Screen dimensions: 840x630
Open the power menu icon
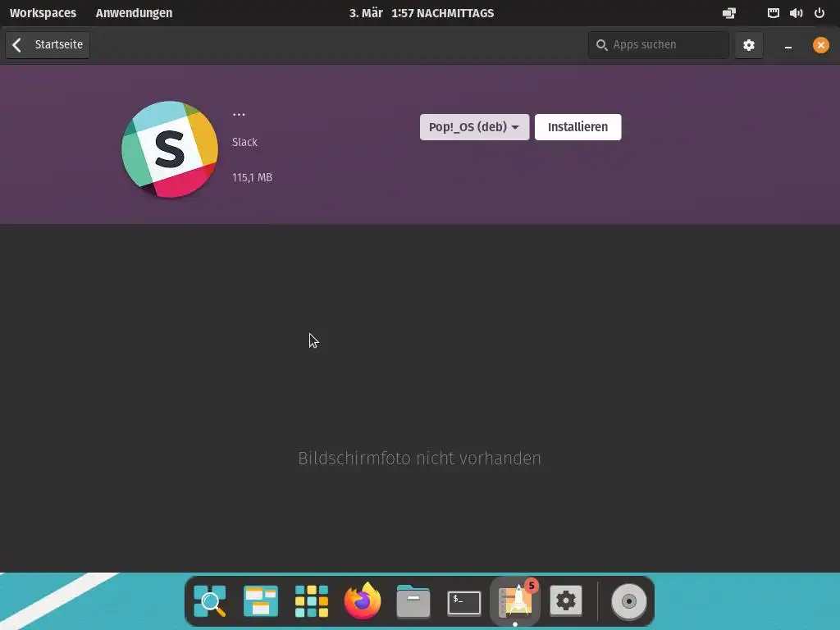click(819, 13)
